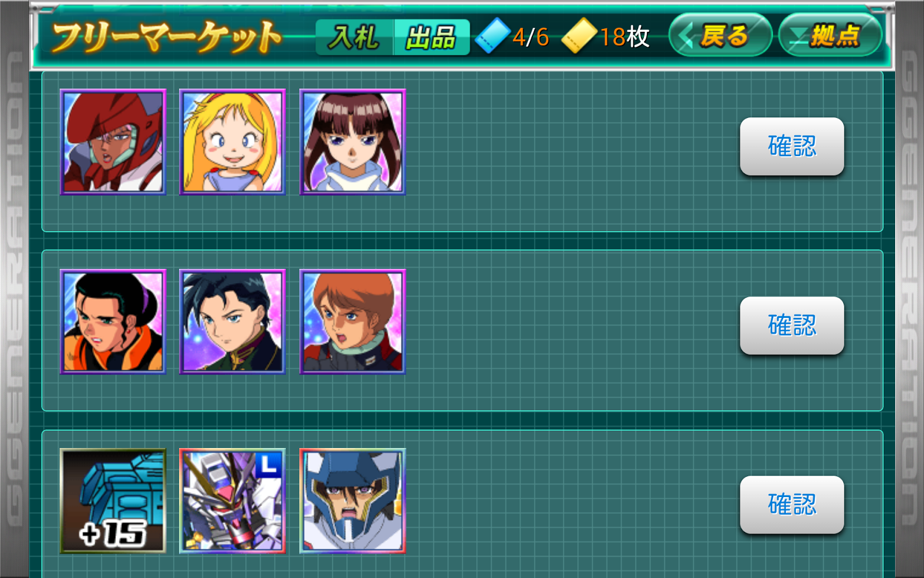
Task: Tap the blue ticket icon showing 4/6
Action: pyautogui.click(x=493, y=36)
